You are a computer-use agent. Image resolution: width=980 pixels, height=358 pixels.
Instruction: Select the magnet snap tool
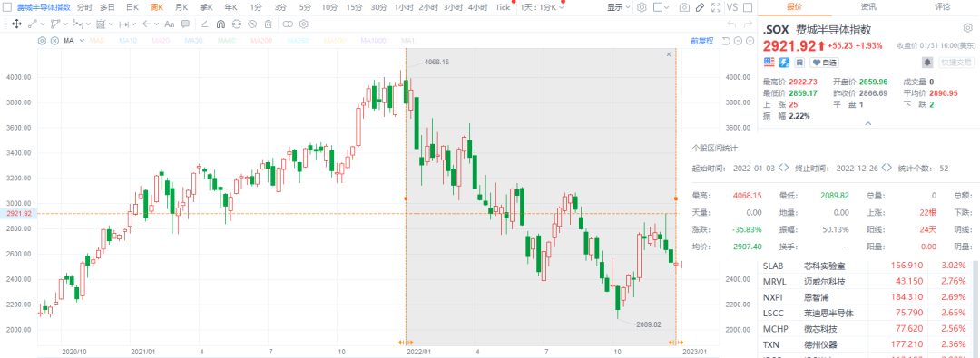[220, 24]
